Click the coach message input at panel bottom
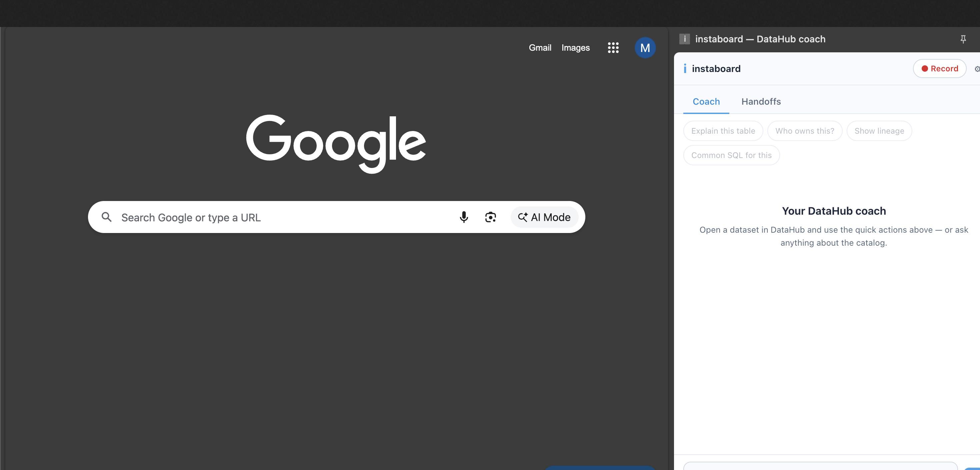The height and width of the screenshot is (470, 980). click(820, 466)
